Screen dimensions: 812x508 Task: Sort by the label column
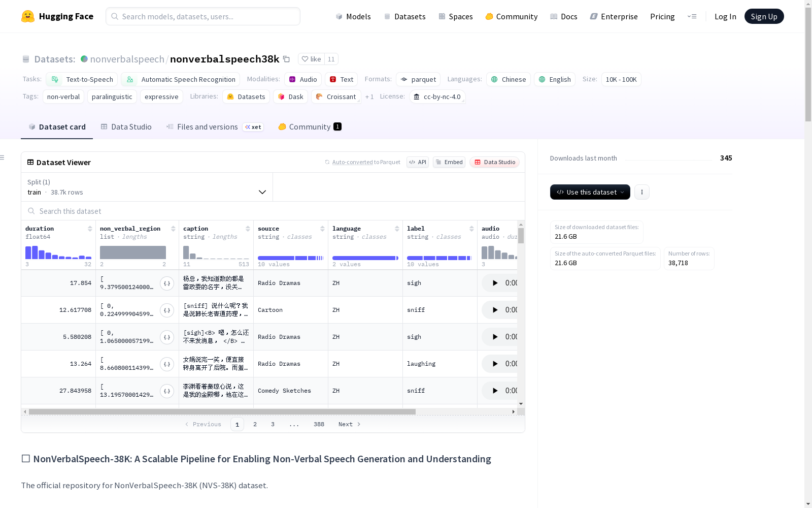coord(471,229)
